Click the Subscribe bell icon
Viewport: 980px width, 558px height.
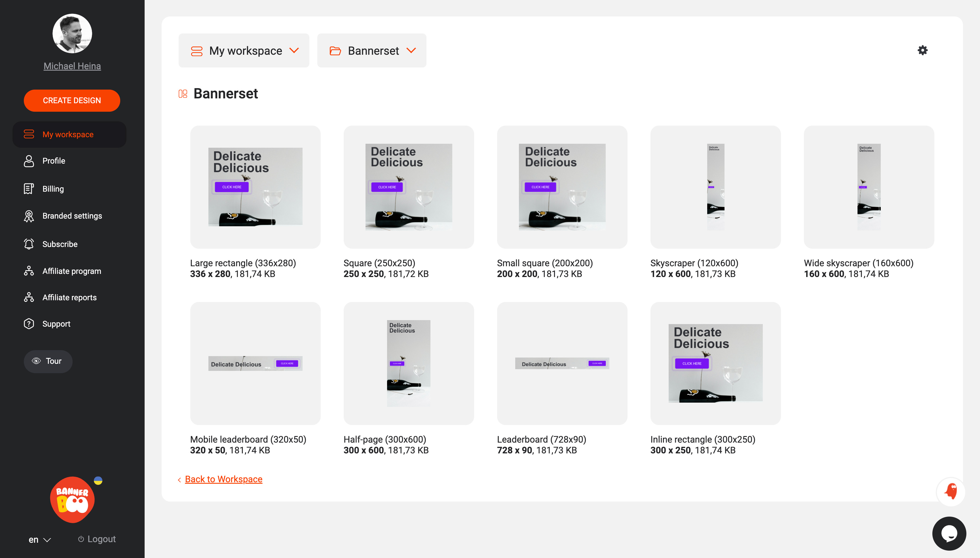point(29,244)
